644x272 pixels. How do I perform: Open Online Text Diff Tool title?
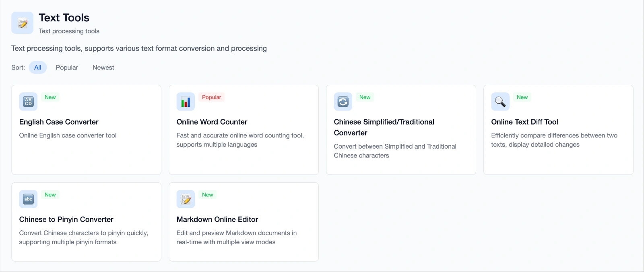pyautogui.click(x=524, y=122)
